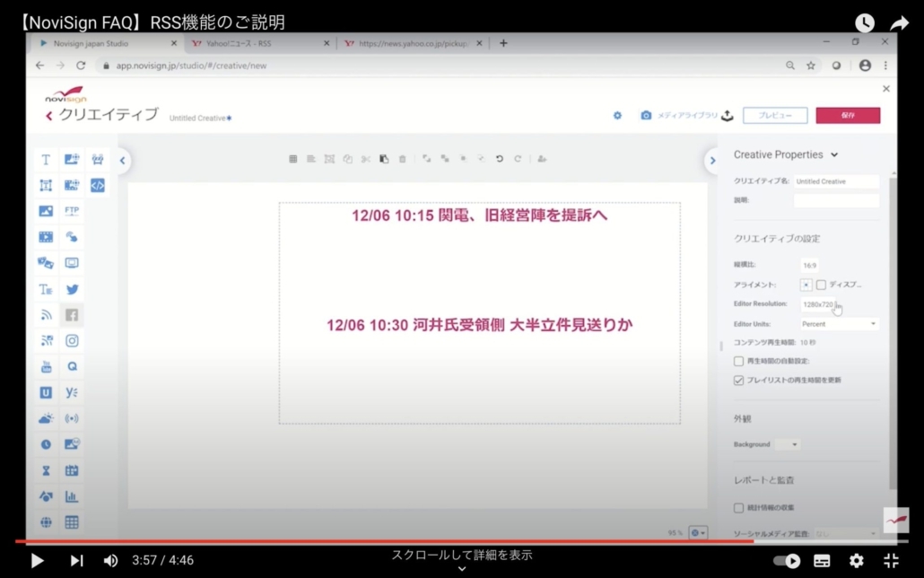
Task: Select the Twitter widget icon
Action: pyautogui.click(x=72, y=289)
